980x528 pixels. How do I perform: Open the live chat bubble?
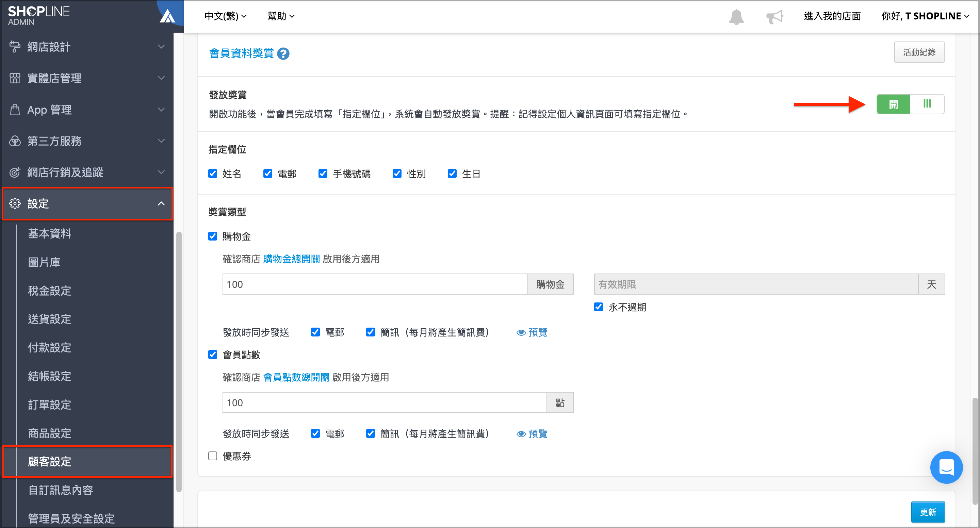946,467
